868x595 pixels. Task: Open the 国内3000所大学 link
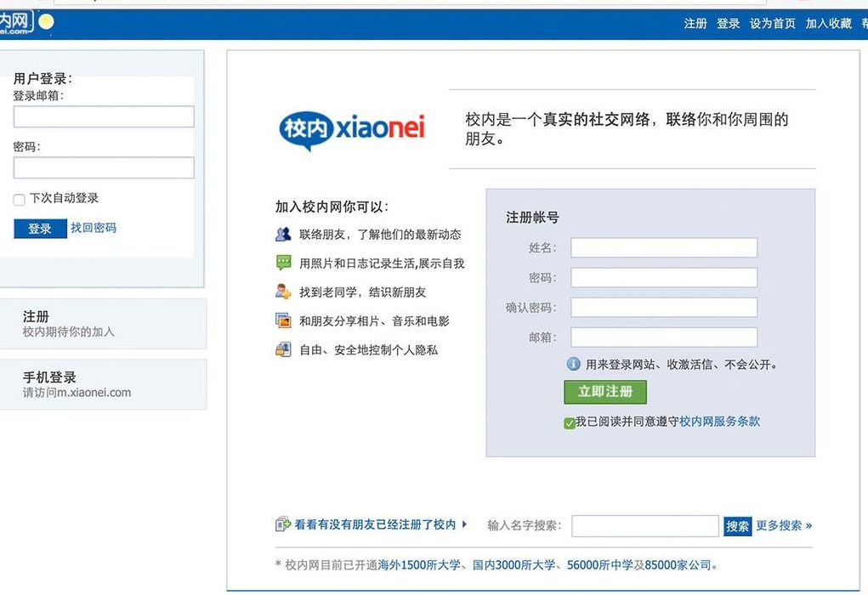513,564
